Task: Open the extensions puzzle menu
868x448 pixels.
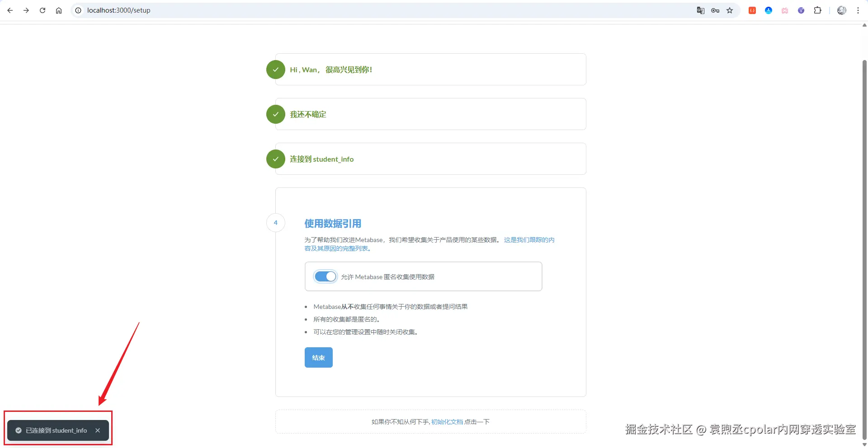Action: coord(817,10)
